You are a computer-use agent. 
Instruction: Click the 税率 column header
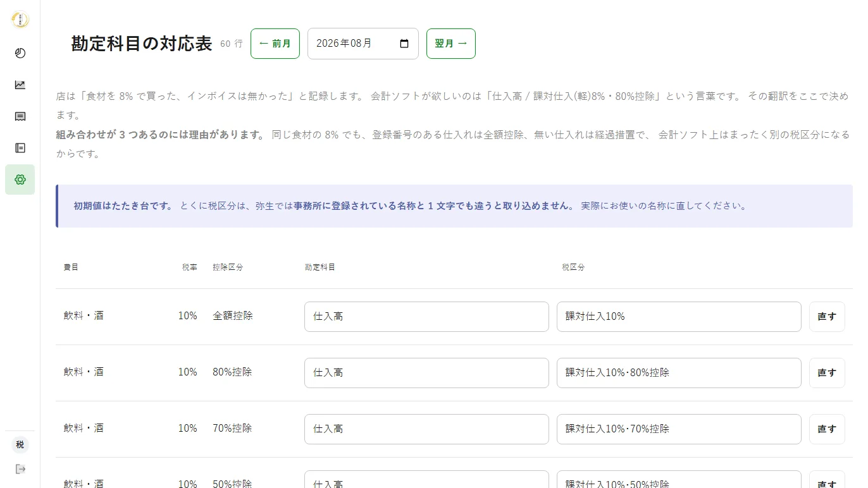(190, 267)
